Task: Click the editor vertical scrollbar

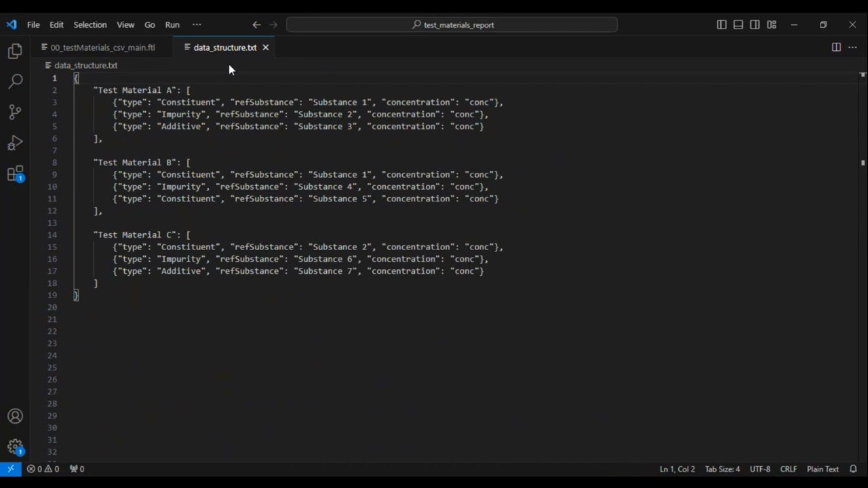Action: click(863, 266)
